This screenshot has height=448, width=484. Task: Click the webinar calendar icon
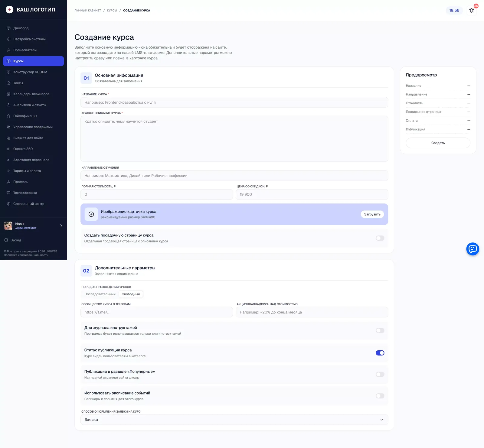8,94
